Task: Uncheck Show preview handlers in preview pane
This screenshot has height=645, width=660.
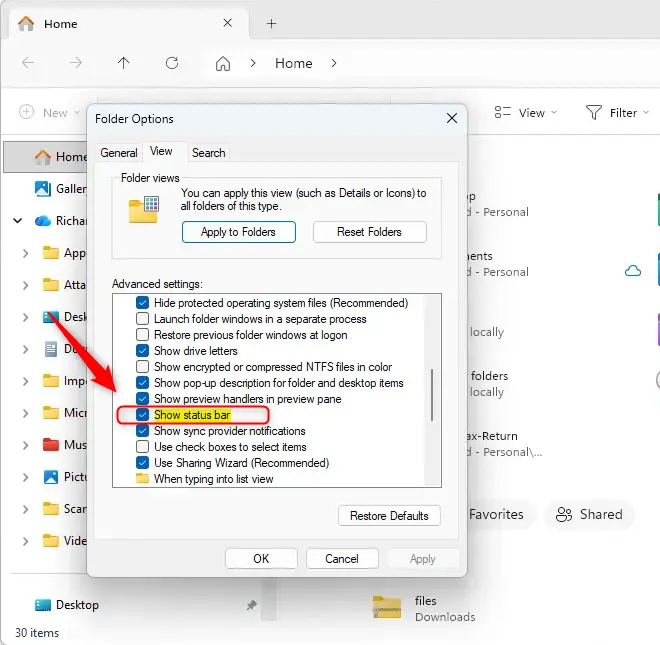Action: pyautogui.click(x=142, y=399)
